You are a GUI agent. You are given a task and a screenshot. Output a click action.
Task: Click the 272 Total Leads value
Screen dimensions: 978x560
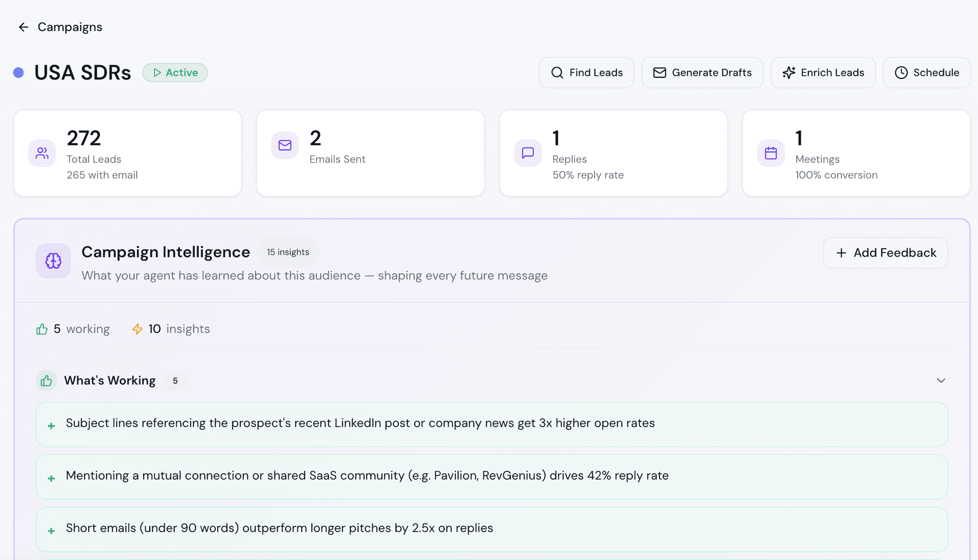84,138
